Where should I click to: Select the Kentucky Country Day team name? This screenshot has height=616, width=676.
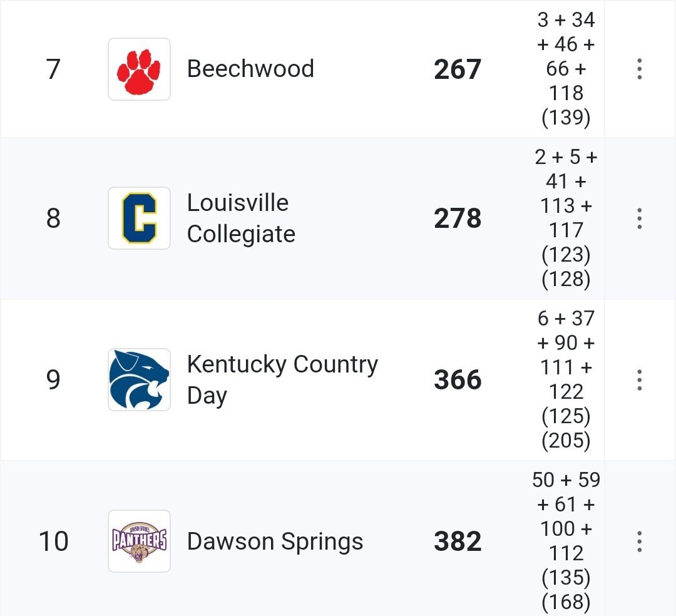[282, 380]
